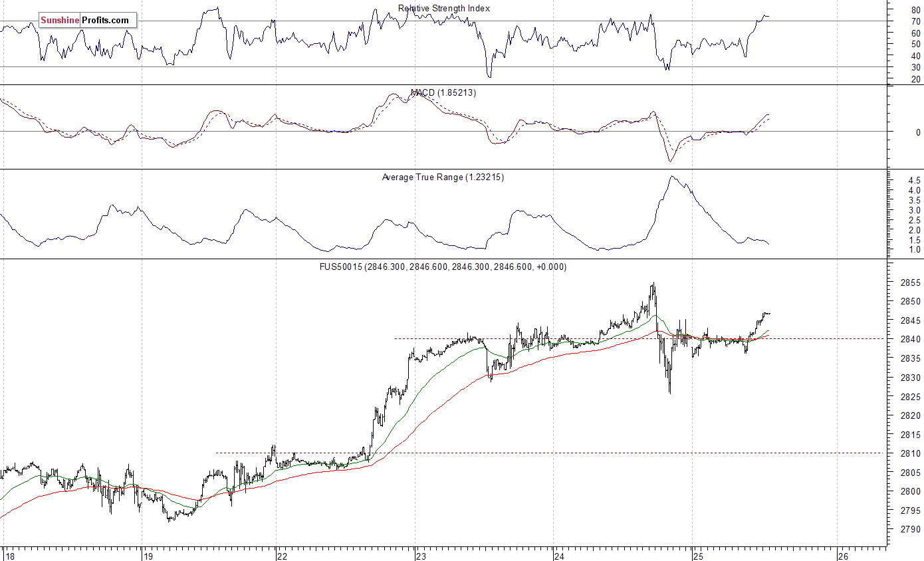Click the MACD zero axis value

919,133
